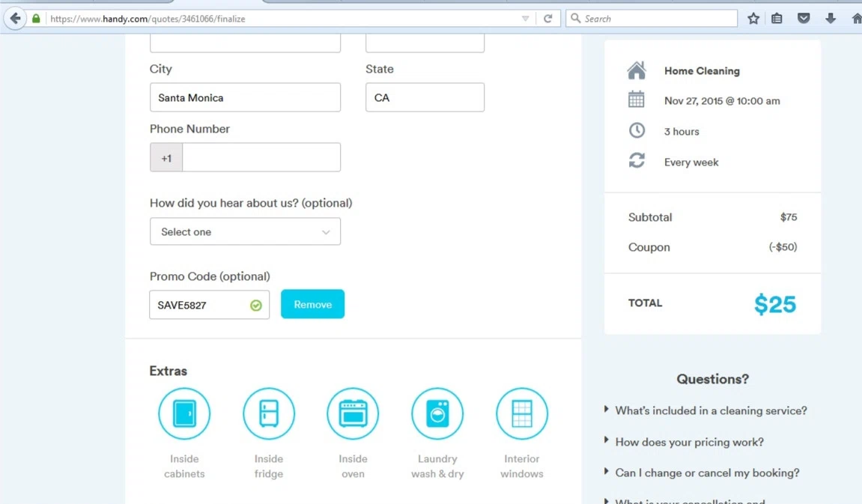Click the +1 country code prefix
This screenshot has width=862, height=504.
pyautogui.click(x=166, y=158)
